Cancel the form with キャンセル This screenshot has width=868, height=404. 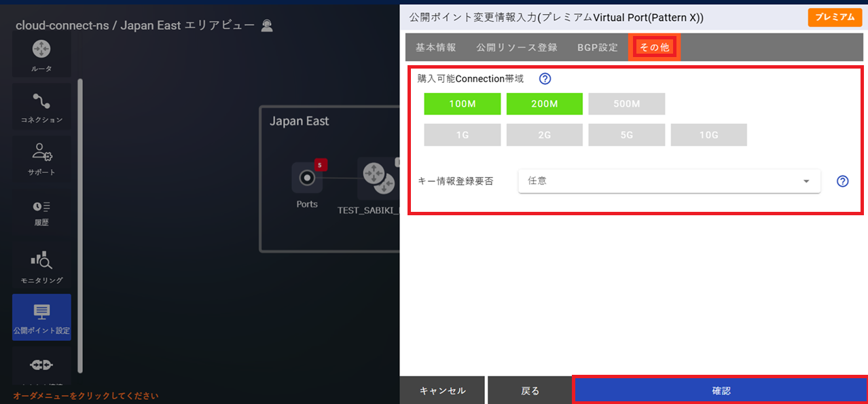pos(442,390)
